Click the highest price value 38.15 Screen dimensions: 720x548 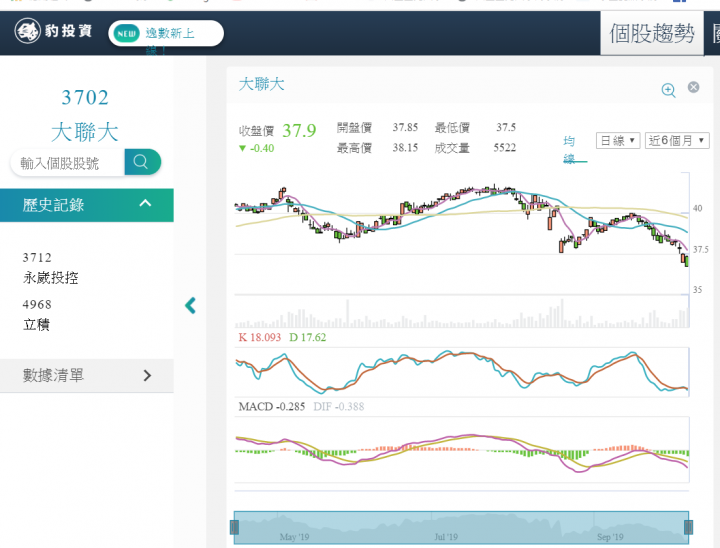[x=405, y=147]
